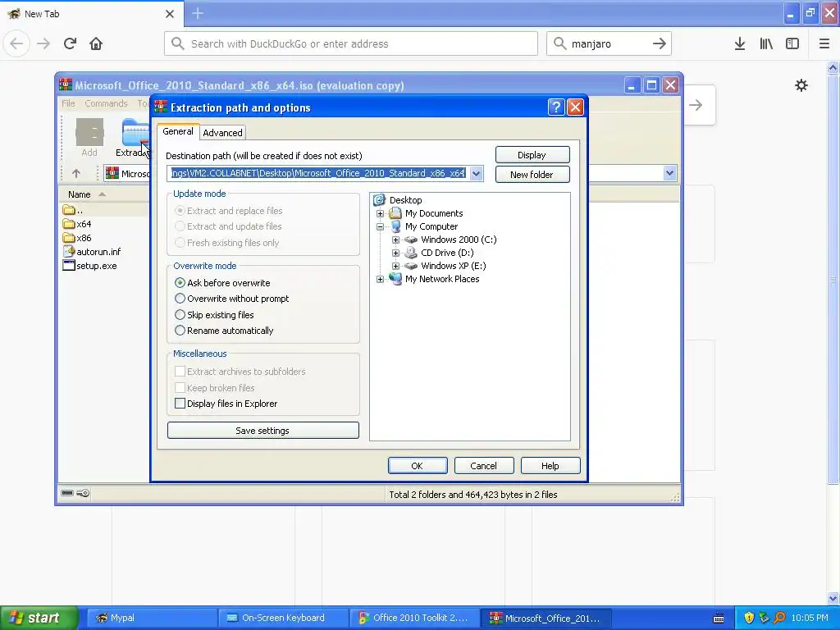Open the Windows start button
Image resolution: width=840 pixels, height=630 pixels.
pos(39,618)
